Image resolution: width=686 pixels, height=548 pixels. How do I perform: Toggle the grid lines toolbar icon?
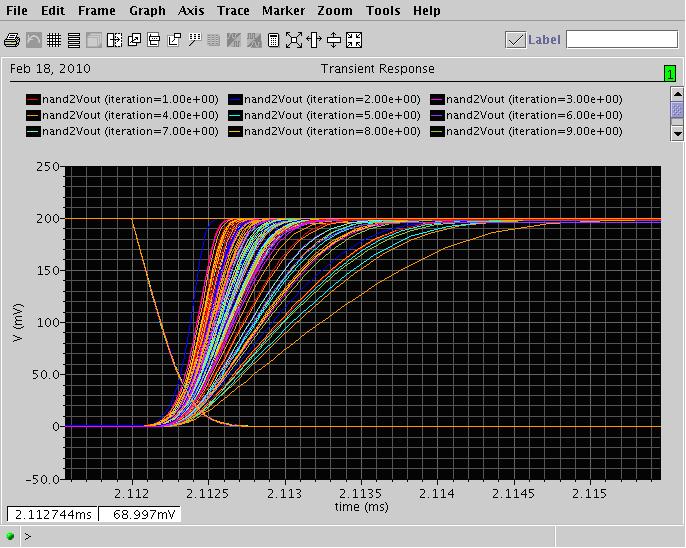pyautogui.click(x=53, y=40)
